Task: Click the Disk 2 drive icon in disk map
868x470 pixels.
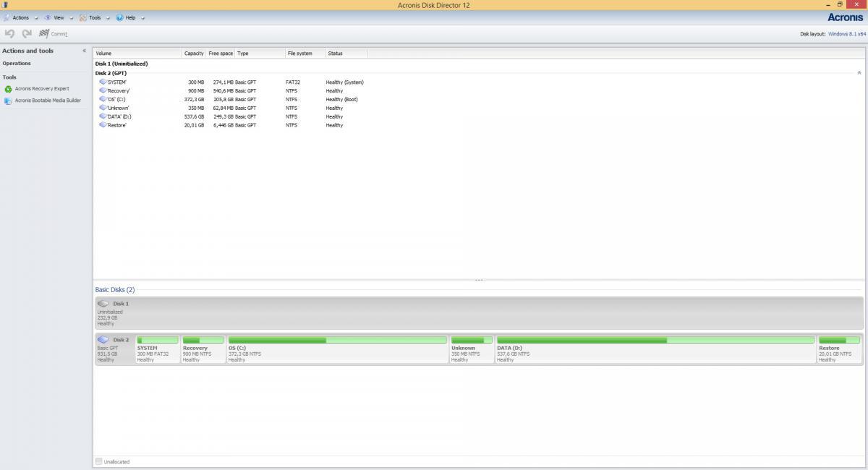Action: tap(103, 340)
